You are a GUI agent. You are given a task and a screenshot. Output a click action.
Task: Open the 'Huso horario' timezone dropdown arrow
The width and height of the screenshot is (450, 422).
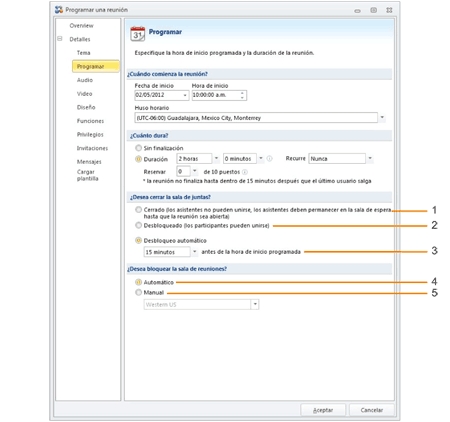382,117
